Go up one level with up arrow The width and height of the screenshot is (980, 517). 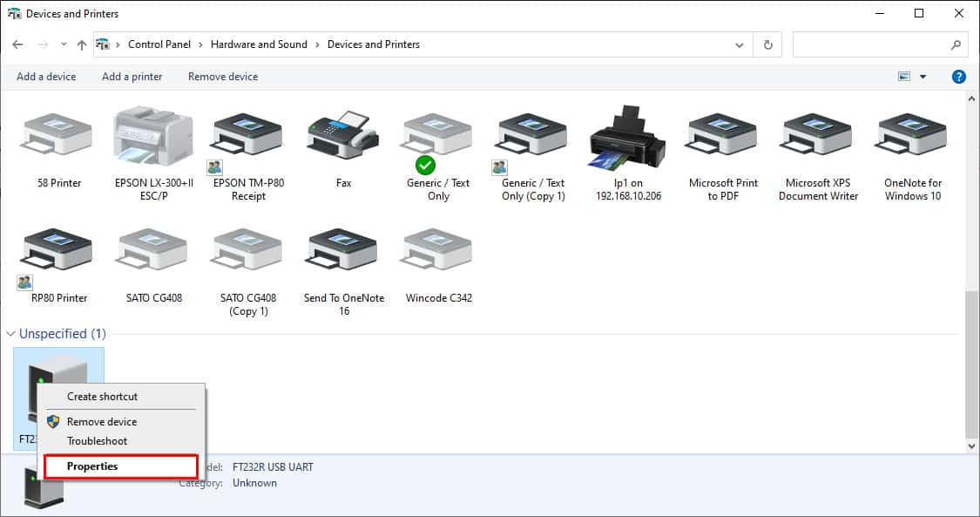pos(82,44)
